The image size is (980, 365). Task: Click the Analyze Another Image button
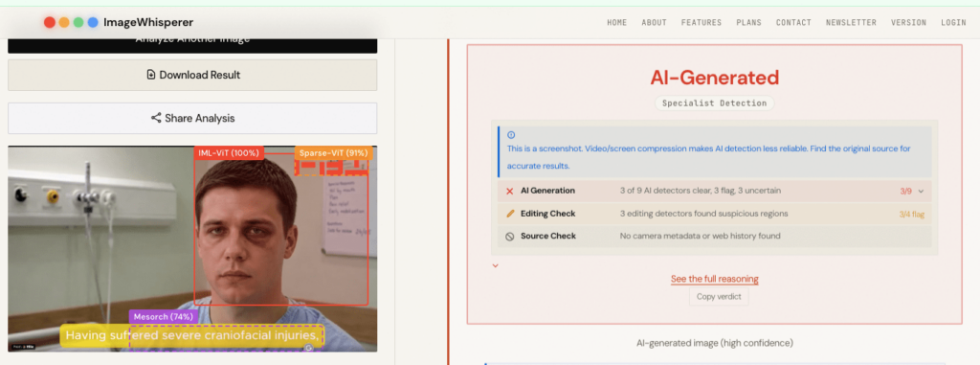pos(192,45)
